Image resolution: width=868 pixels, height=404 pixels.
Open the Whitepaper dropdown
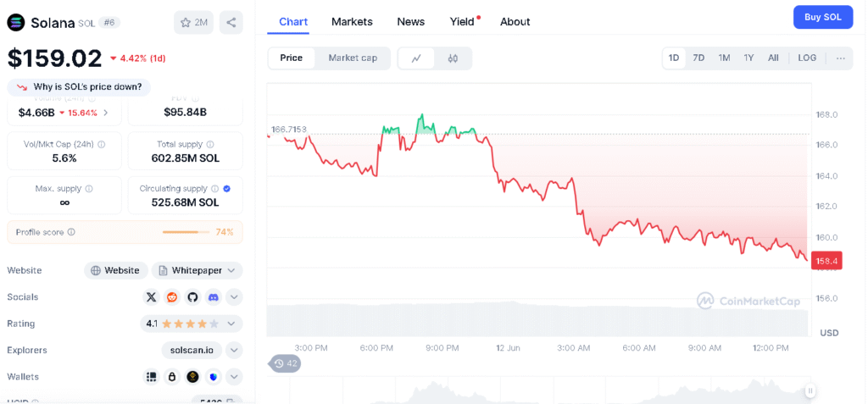click(x=197, y=270)
